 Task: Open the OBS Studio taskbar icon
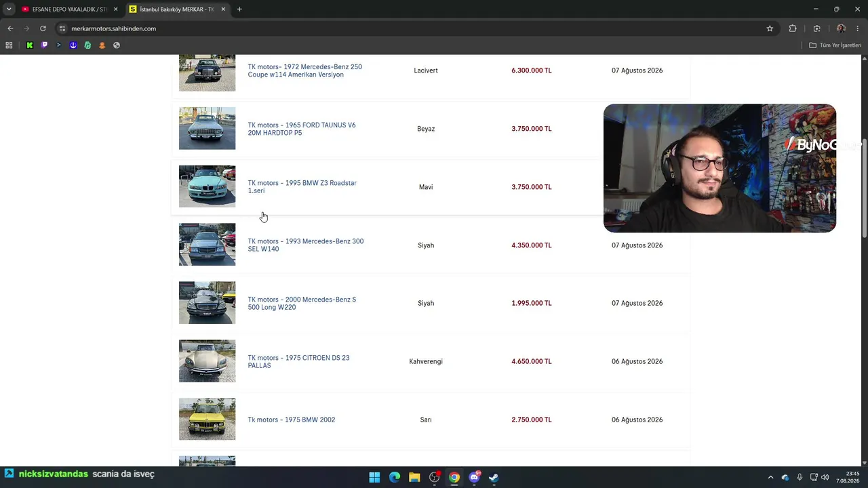coord(435,477)
